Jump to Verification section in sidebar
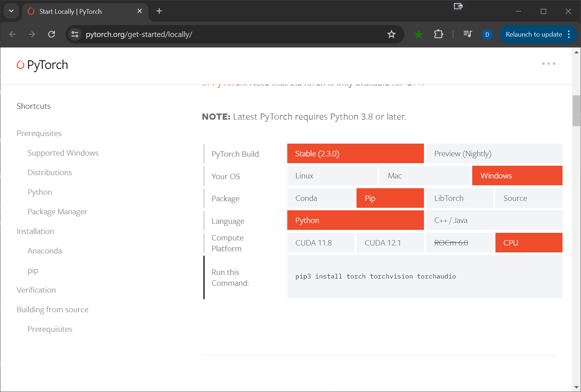Viewport: 581px width, 392px height. tap(36, 290)
